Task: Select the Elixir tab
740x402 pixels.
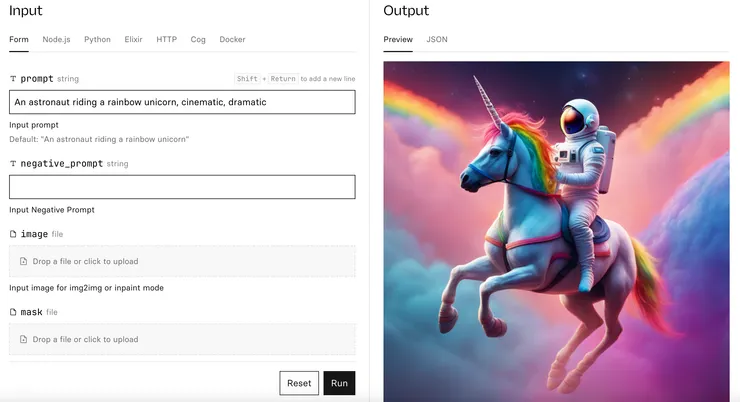Action: coord(133,39)
